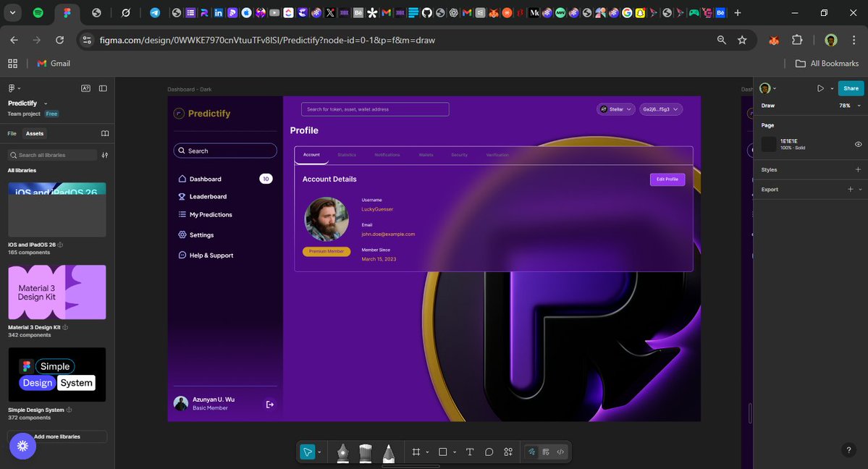Switch to Design mode toggle

[x=546, y=452]
